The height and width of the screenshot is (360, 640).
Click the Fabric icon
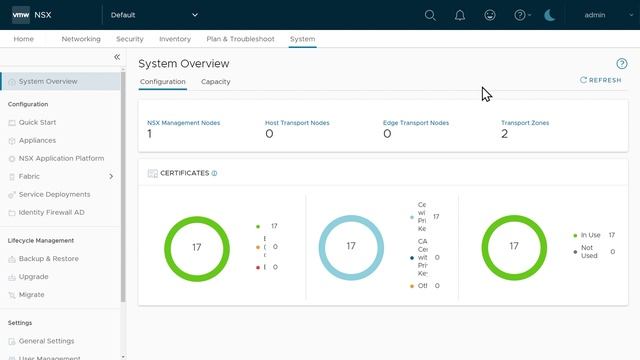tap(12, 177)
